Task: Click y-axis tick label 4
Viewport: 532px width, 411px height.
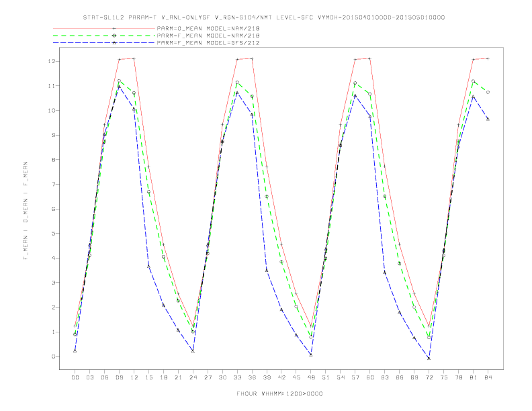Action: 53,258
